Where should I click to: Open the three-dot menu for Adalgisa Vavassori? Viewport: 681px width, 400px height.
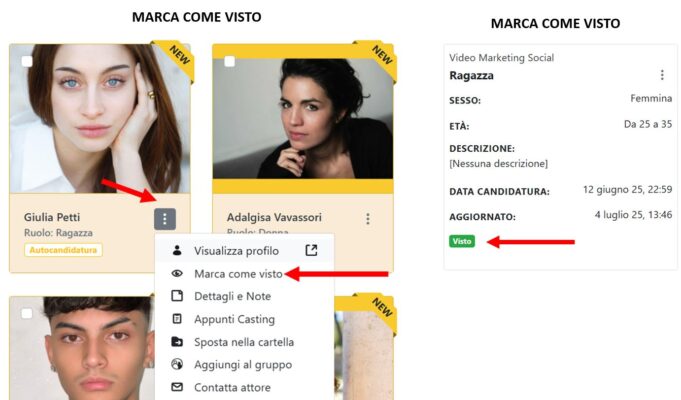368,219
